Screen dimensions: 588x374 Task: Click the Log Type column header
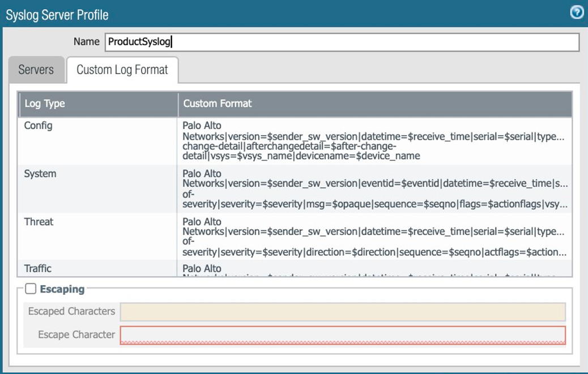[98, 104]
